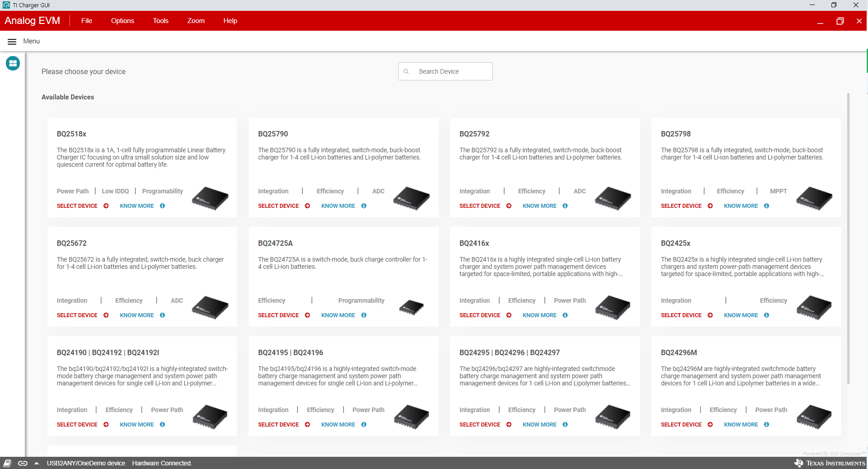Open the Options menu
This screenshot has width=868, height=469.
click(x=122, y=21)
